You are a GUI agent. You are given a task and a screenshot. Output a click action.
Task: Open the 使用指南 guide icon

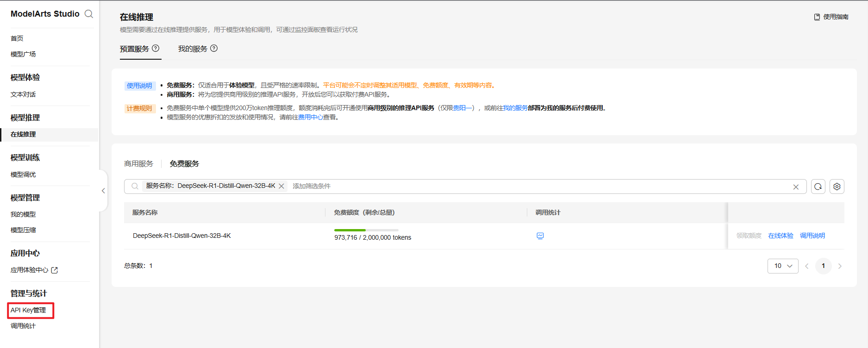[x=817, y=17]
